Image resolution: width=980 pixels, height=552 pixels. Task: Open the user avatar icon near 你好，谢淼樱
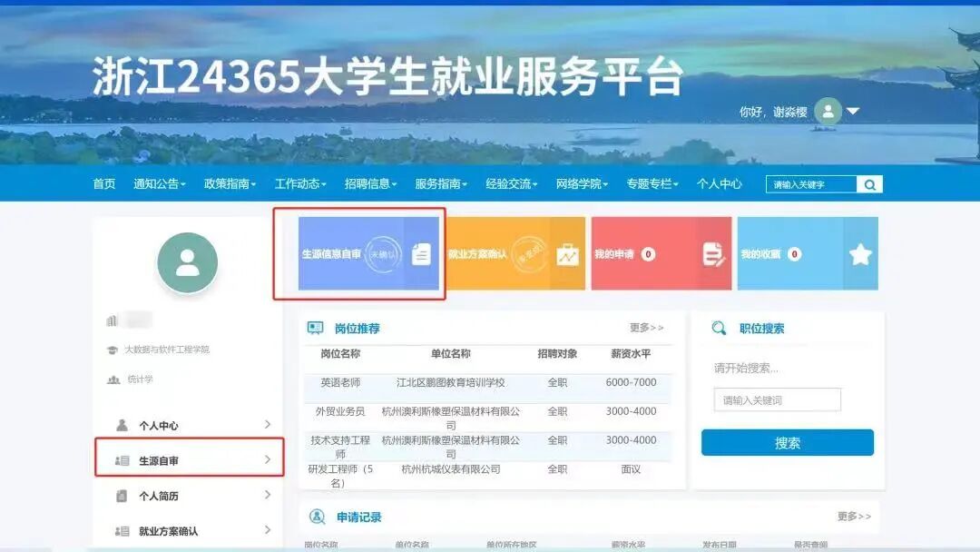coord(828,111)
